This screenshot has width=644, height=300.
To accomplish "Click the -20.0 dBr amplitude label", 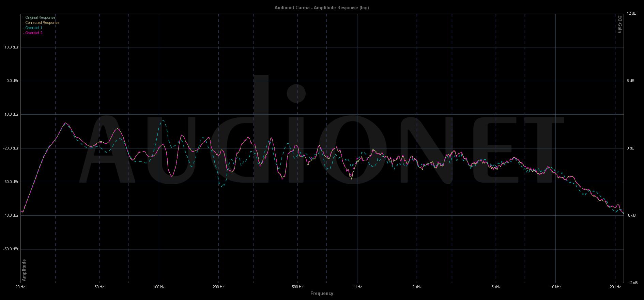I will pyautogui.click(x=11, y=148).
